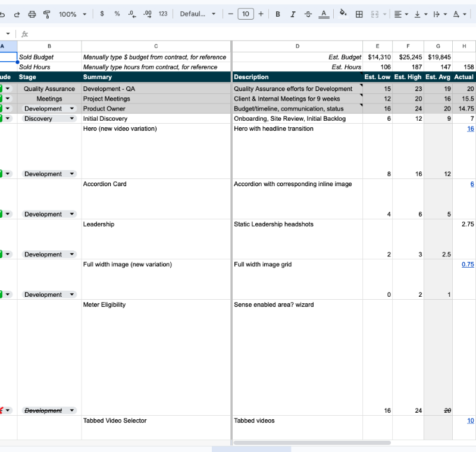476x452 pixels.
Task: Open text rotation dropdown
Action: 459,14
